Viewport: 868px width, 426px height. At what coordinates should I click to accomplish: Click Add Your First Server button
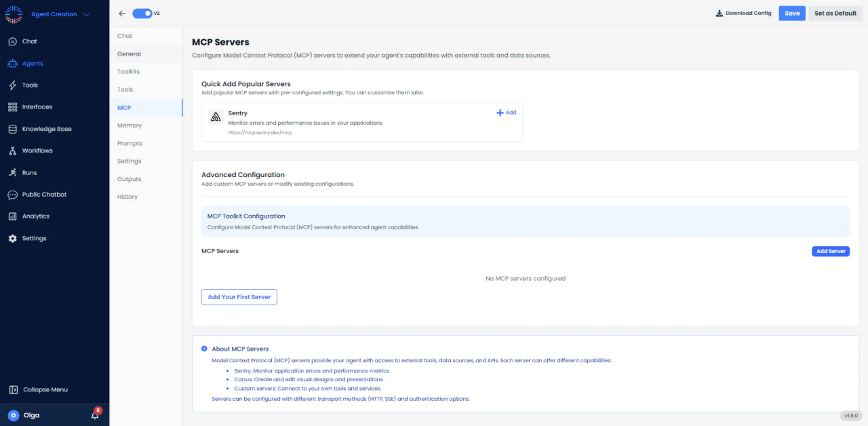(239, 297)
